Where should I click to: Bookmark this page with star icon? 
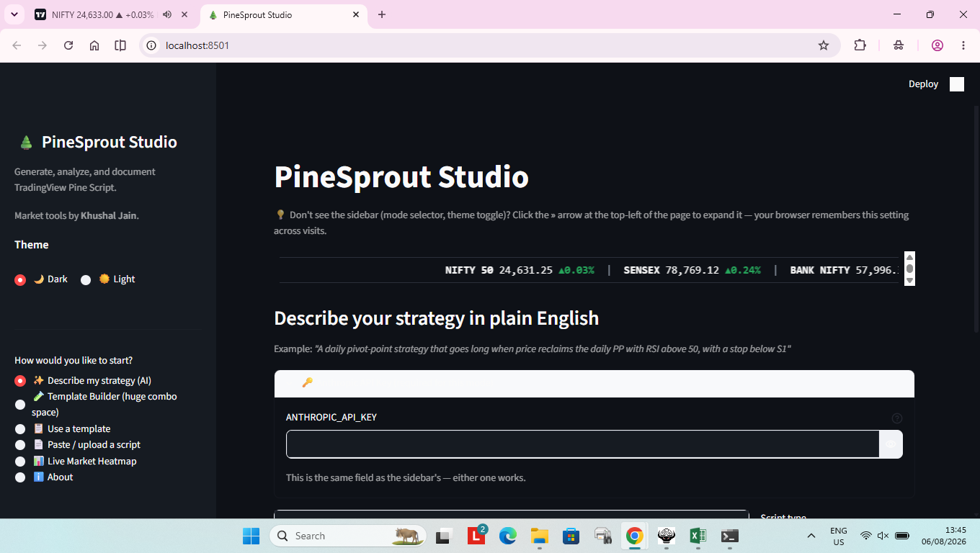pos(824,45)
